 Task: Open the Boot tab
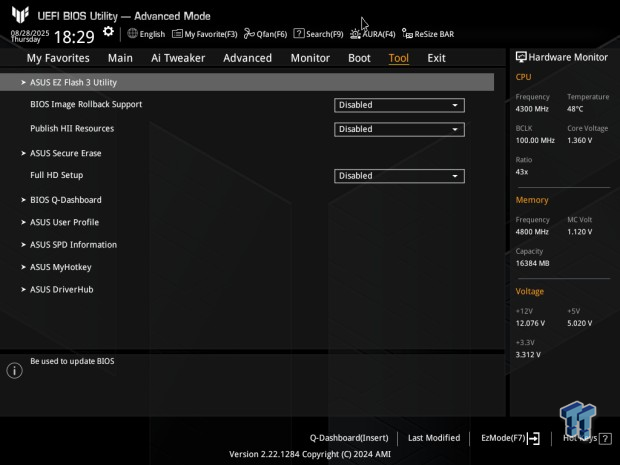click(359, 58)
